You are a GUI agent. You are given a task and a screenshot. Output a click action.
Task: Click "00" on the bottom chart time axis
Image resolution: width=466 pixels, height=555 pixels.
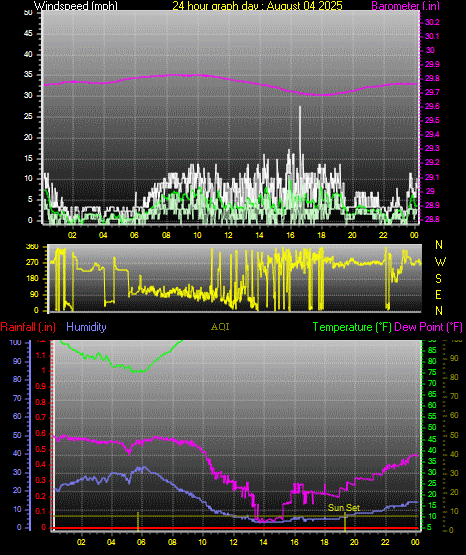coord(415,542)
